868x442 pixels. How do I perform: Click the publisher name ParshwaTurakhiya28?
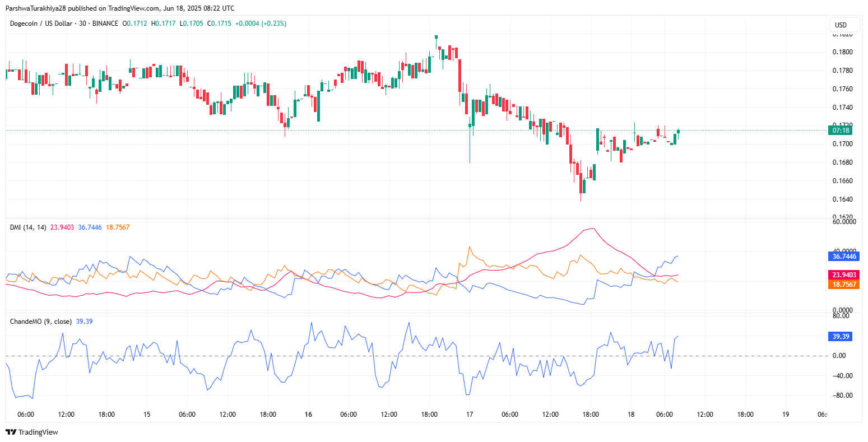(x=35, y=8)
